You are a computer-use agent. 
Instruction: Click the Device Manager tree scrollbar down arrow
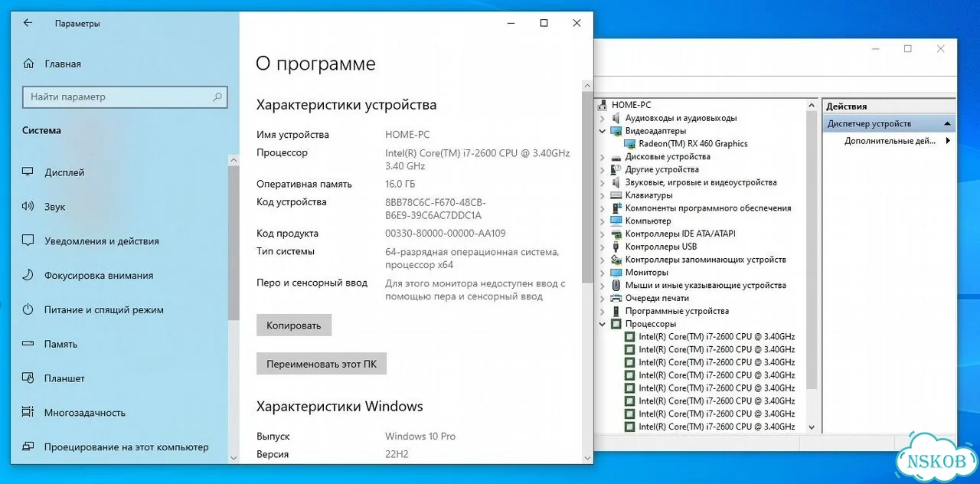(812, 428)
